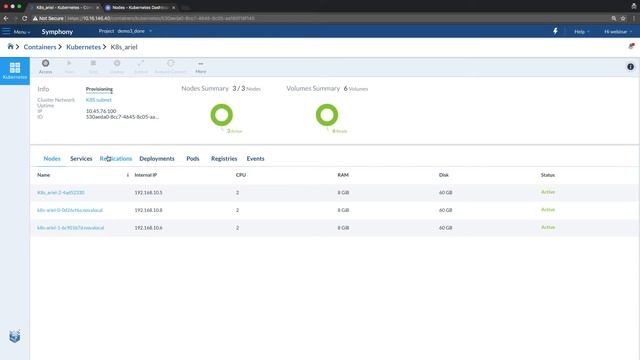640x360 pixels.
Task: Switch to the Replications tab
Action: click(x=116, y=158)
